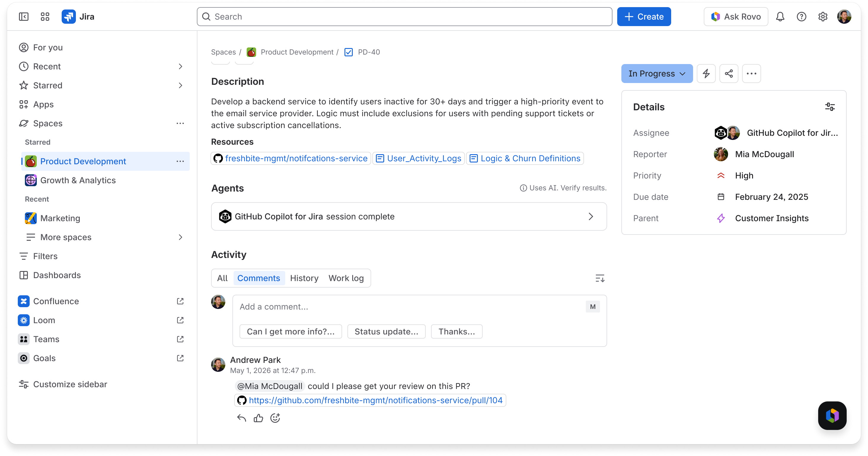Viewport: 868px width, 456px height.
Task: Click the Spaces breadcrumb
Action: click(224, 52)
